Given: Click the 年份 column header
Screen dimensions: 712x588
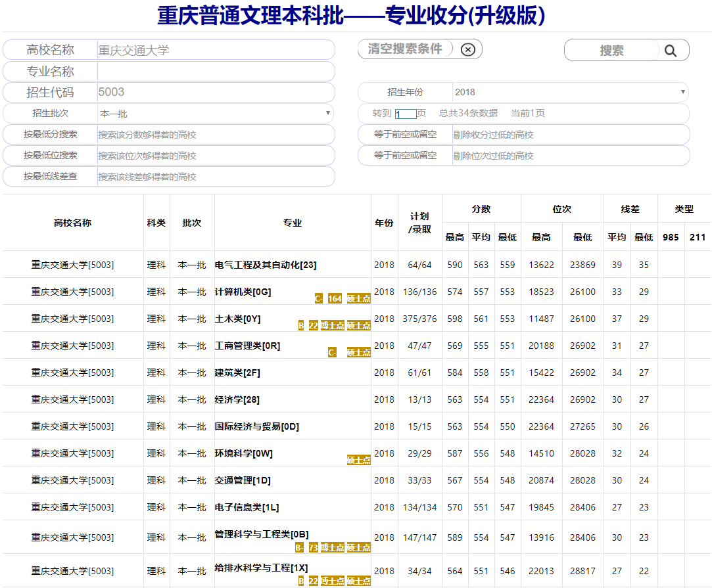Looking at the screenshot, I should 384,223.
